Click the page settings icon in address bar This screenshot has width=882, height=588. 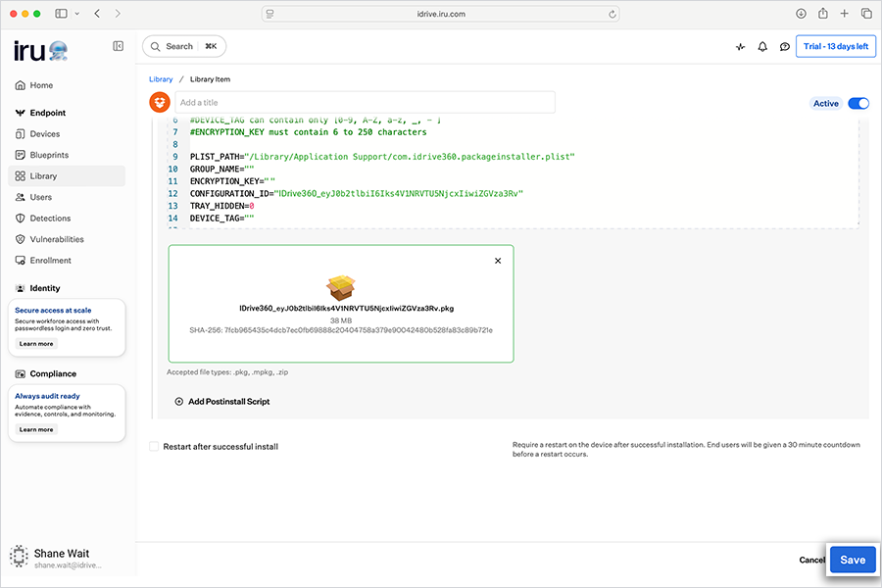[270, 14]
